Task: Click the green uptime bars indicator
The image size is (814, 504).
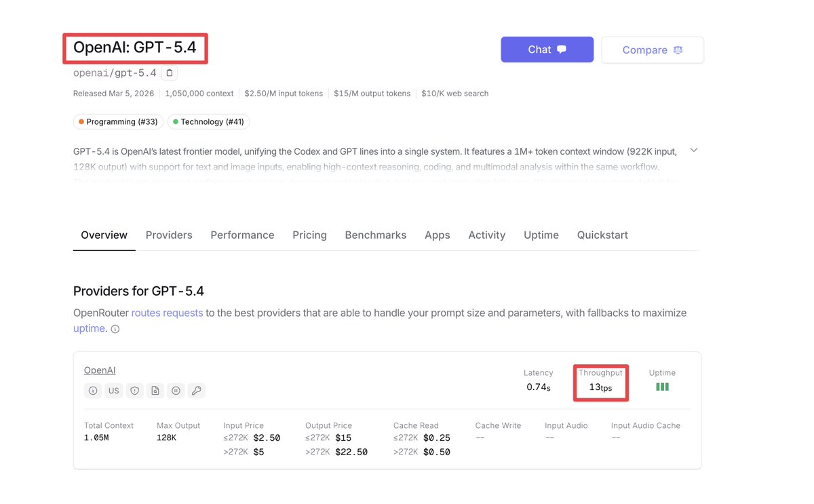Action: coord(662,387)
